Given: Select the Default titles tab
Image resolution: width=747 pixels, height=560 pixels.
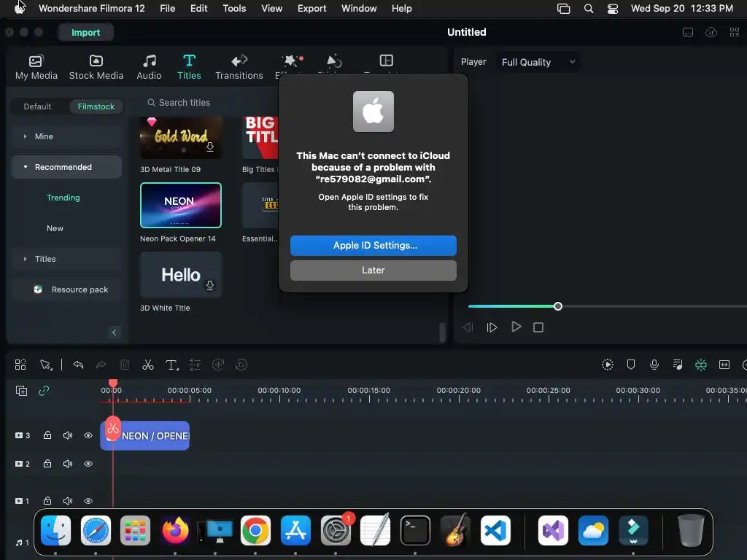Looking at the screenshot, I should point(37,106).
